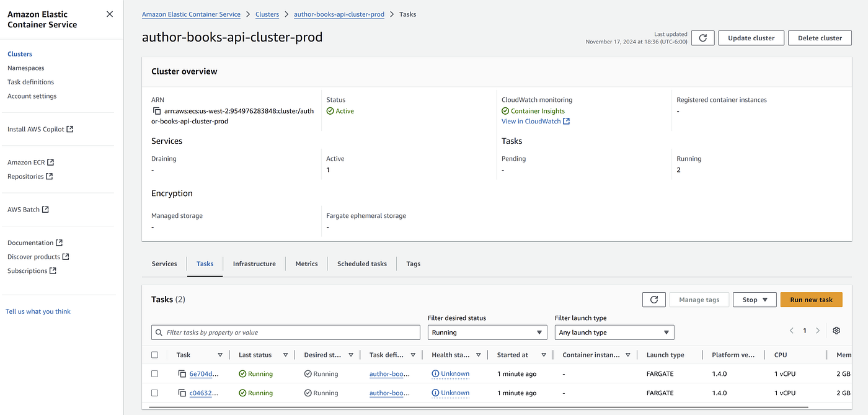Image resolution: width=868 pixels, height=415 pixels.
Task: Click Running status icon in 6e704d Last status
Action: 242,374
